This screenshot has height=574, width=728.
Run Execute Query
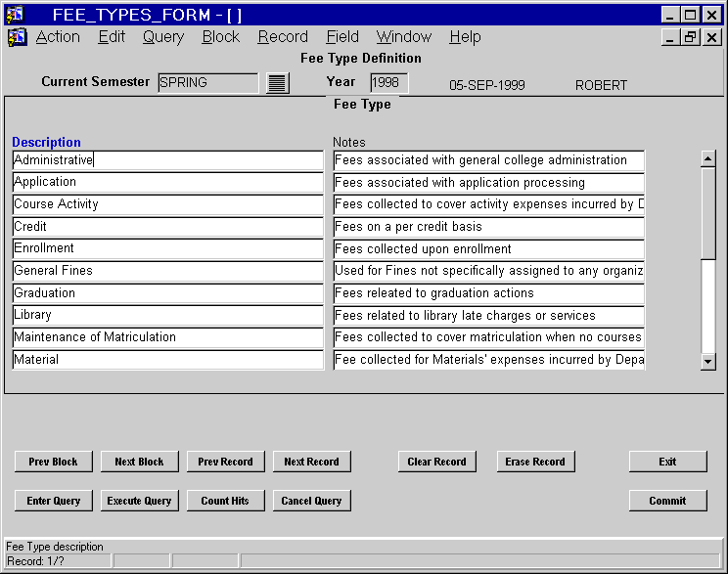coord(139,501)
